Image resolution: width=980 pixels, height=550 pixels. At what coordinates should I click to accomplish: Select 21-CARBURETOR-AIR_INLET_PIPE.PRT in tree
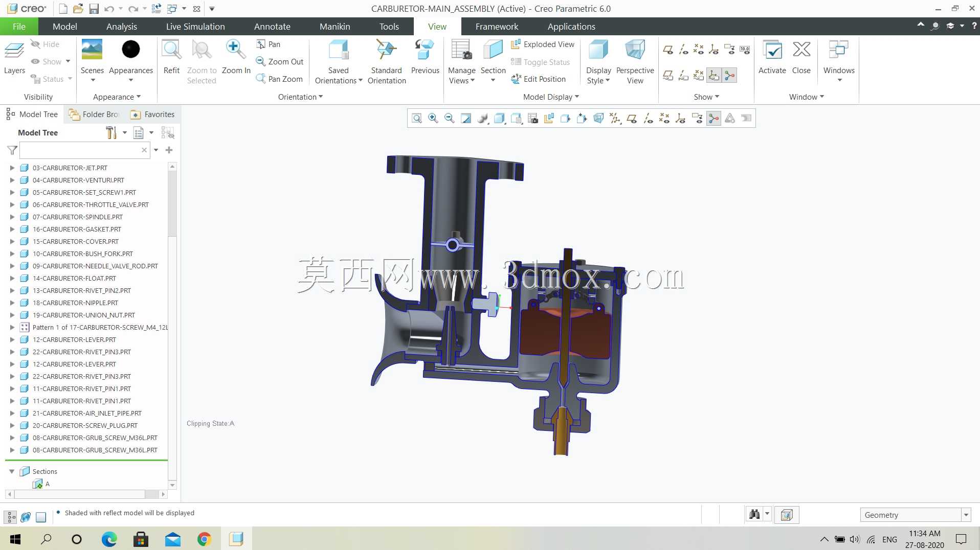[87, 413]
